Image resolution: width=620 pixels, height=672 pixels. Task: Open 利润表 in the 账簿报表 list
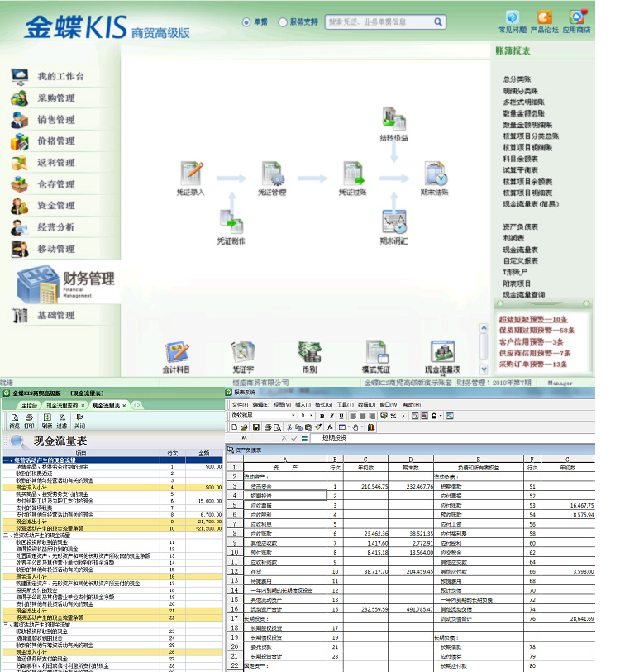click(x=513, y=238)
